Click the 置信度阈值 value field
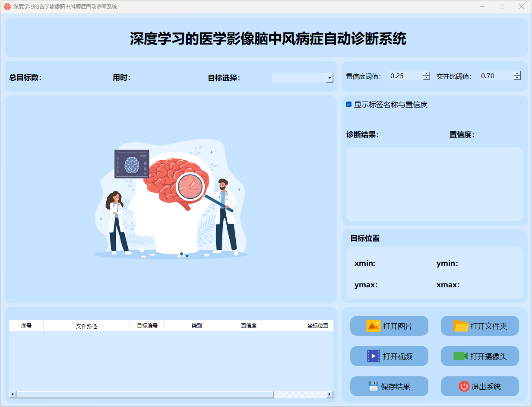532x407 pixels. click(x=405, y=76)
